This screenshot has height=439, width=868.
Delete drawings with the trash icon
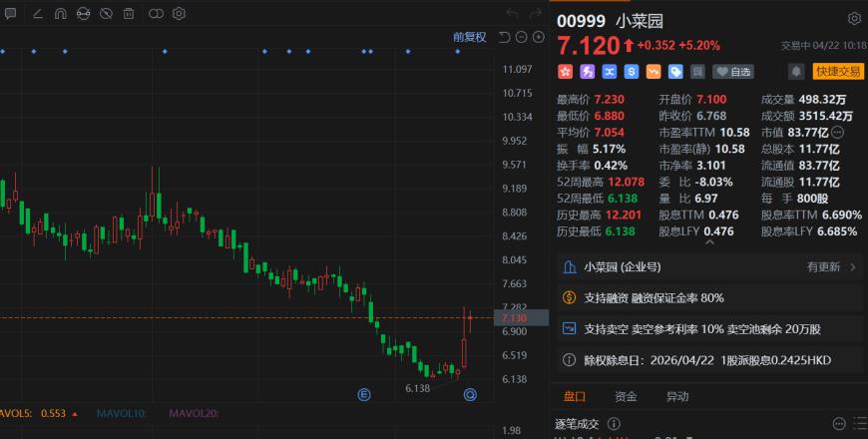coord(129,14)
